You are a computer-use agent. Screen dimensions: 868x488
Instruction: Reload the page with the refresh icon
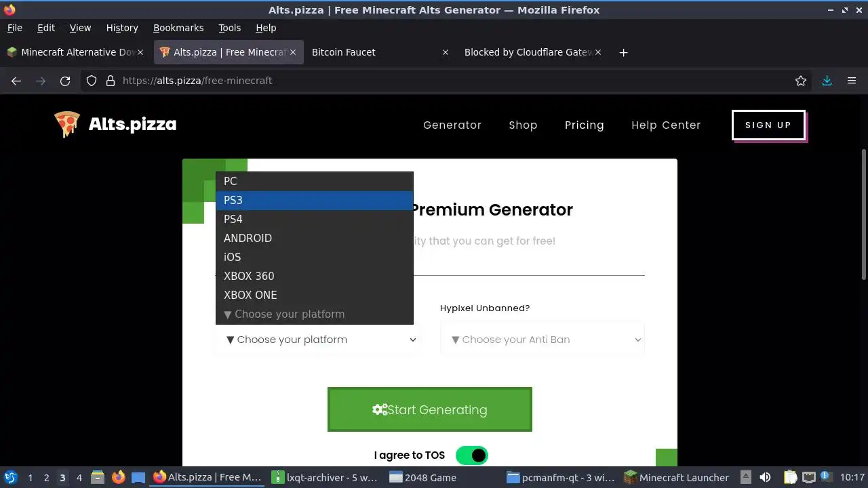tap(65, 81)
